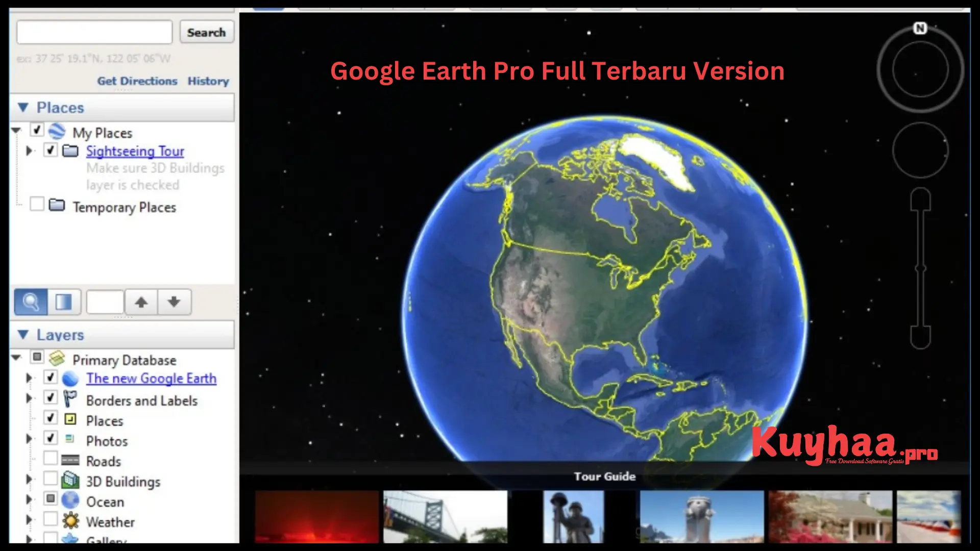Expand the Ocean layer node
Screen dimensions: 980x551
point(30,499)
